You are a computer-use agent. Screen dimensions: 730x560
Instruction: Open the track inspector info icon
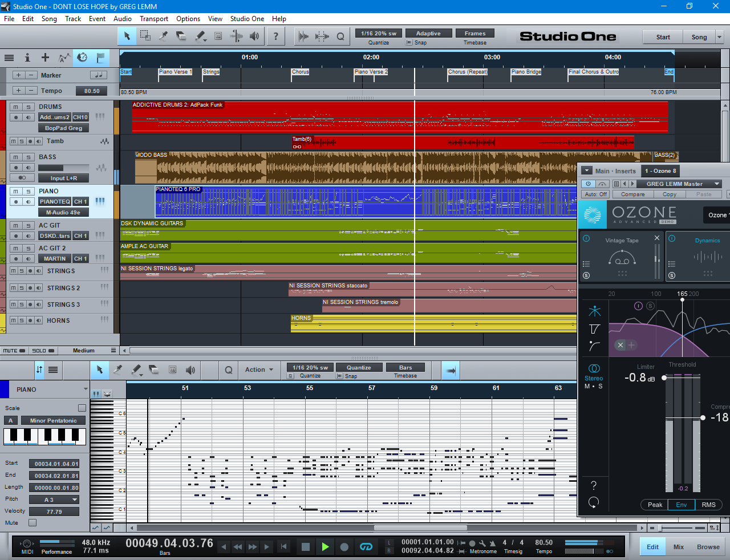coord(27,58)
